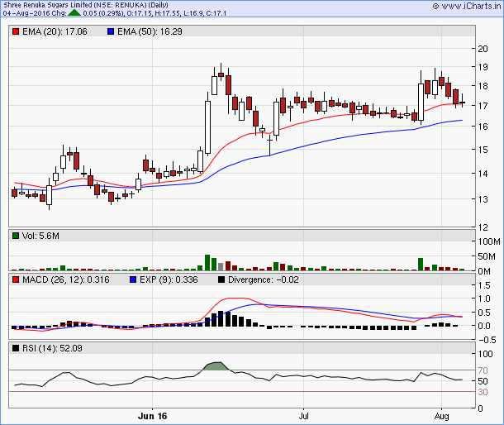Click the RSI overbought level label 70
The height and width of the screenshot is (425, 504).
483,370
